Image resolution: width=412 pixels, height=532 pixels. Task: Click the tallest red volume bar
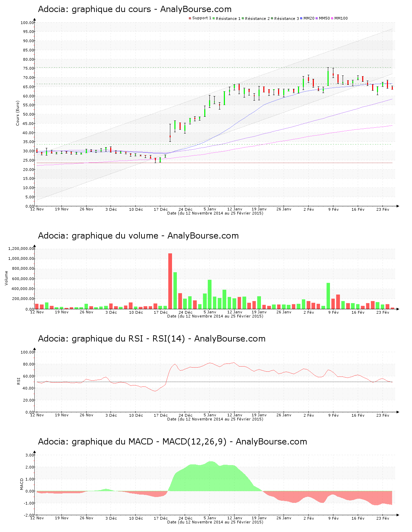point(170,281)
